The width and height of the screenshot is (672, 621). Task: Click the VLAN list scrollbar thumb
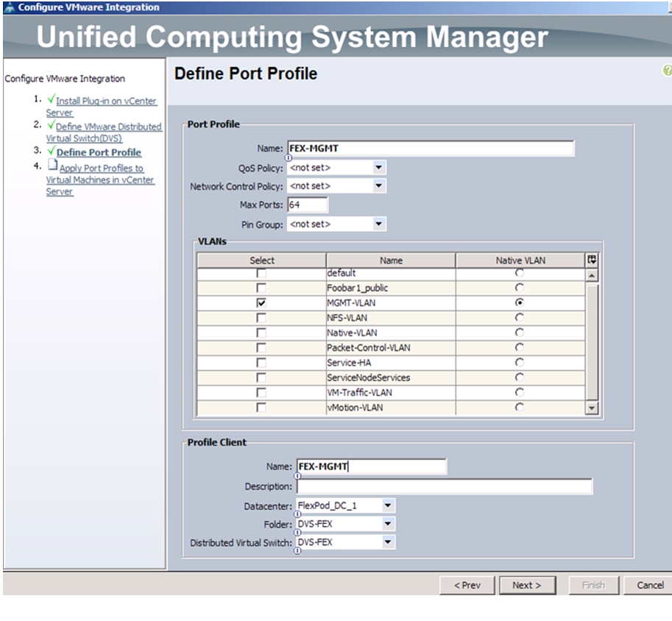pyautogui.click(x=592, y=341)
